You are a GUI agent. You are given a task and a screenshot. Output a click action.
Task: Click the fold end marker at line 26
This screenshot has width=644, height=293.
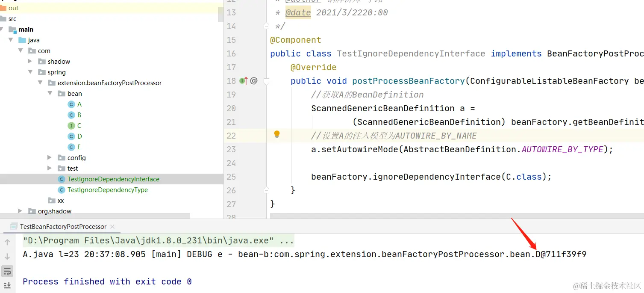[266, 190]
